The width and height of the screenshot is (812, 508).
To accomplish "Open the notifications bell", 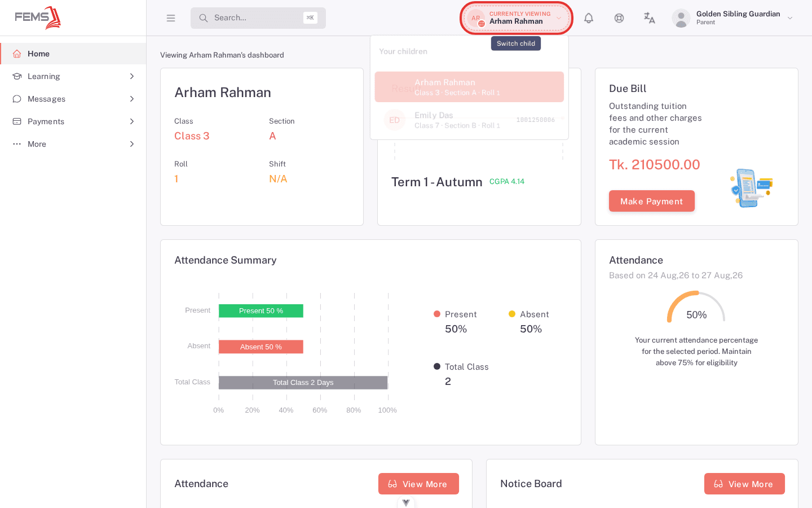I will click(589, 18).
